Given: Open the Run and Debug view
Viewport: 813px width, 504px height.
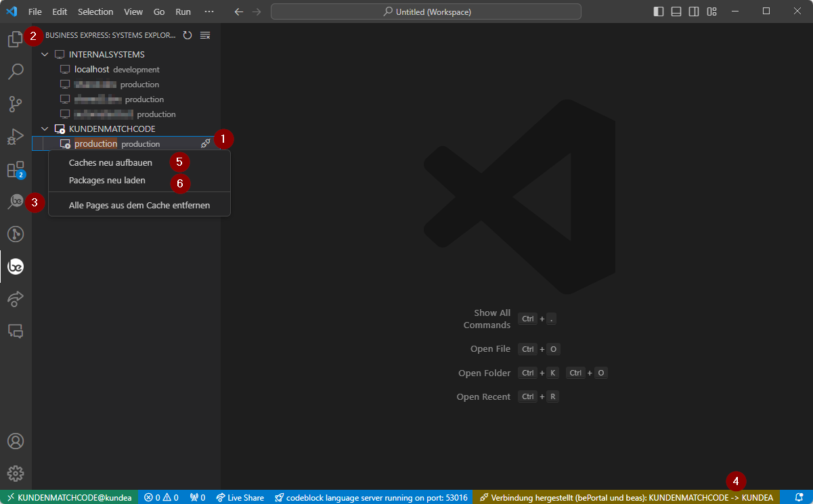Looking at the screenshot, I should tap(15, 137).
